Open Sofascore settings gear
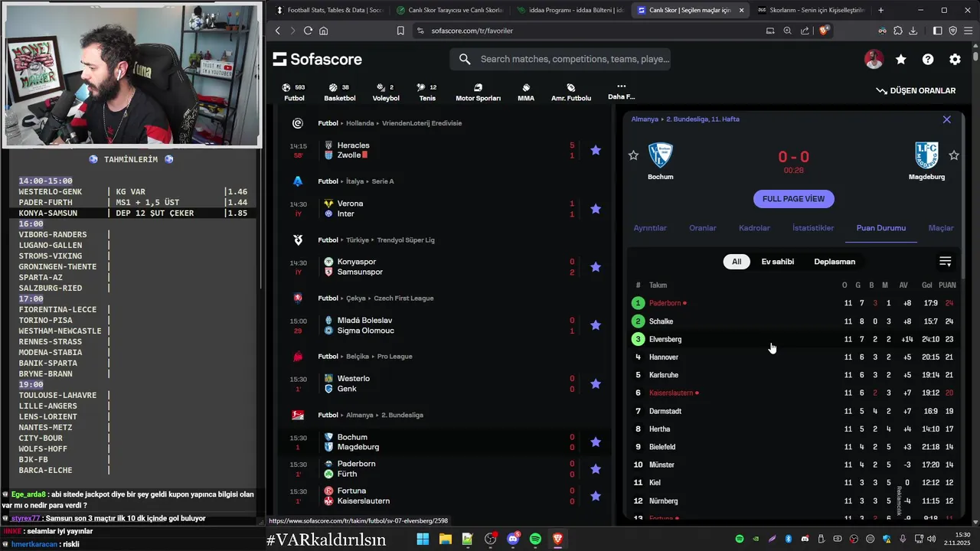Screen dimensions: 980x551 pos(955,59)
